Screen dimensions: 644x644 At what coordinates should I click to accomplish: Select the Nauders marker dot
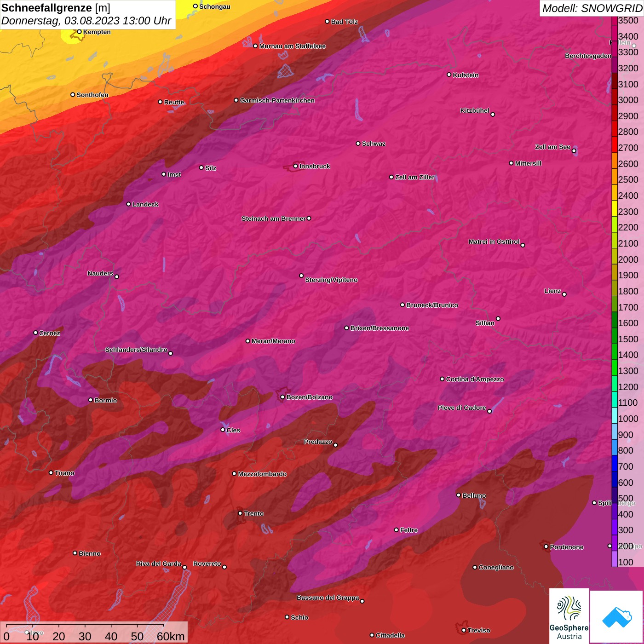[x=117, y=277]
